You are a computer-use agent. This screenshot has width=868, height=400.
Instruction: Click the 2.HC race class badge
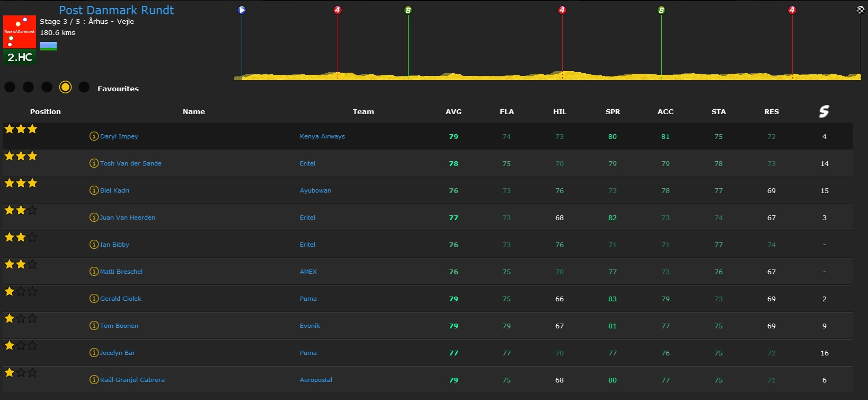point(20,57)
